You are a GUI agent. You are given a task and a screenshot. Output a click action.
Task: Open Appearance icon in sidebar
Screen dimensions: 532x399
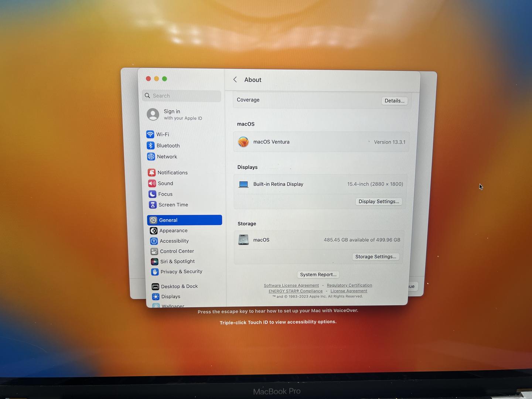pyautogui.click(x=154, y=231)
